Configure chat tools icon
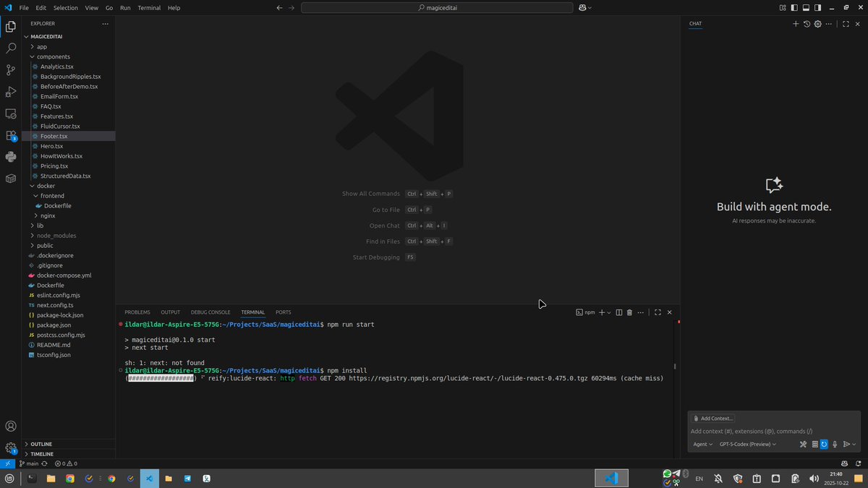 click(803, 445)
